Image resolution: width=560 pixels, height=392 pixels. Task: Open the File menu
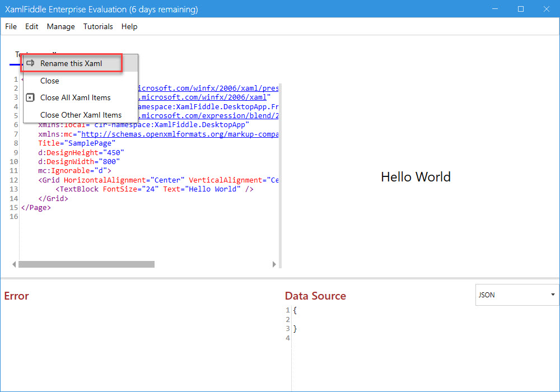(x=11, y=26)
